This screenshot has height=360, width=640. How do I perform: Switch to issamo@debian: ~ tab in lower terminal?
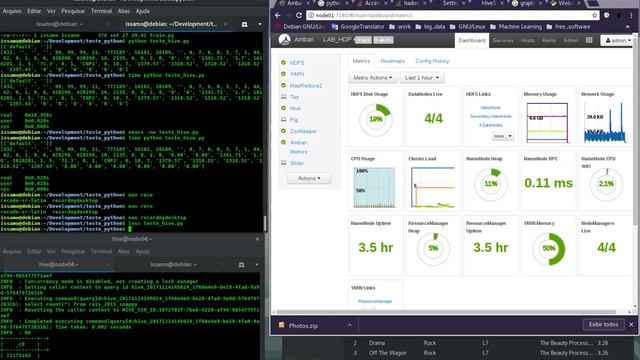tap(173, 265)
